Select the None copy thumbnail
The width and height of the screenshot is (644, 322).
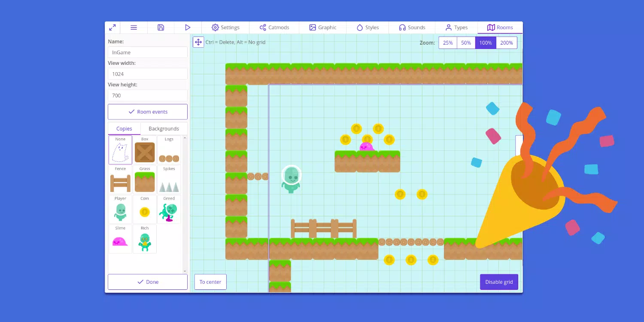pos(120,150)
